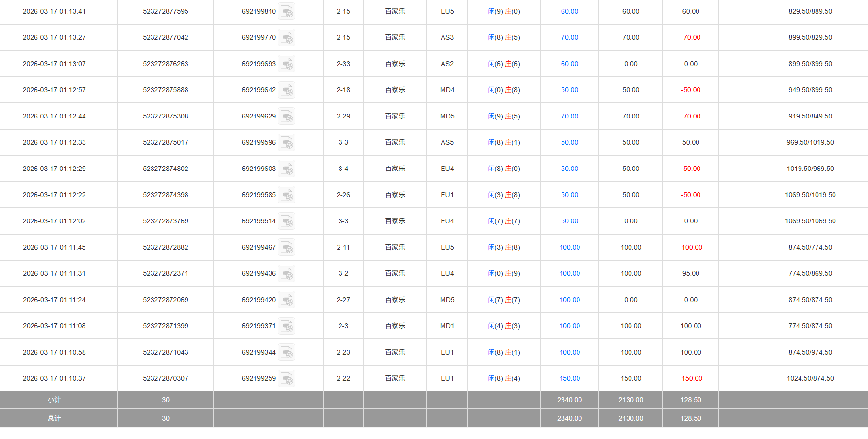
Task: Open video replay for round 692199467
Action: pos(287,248)
